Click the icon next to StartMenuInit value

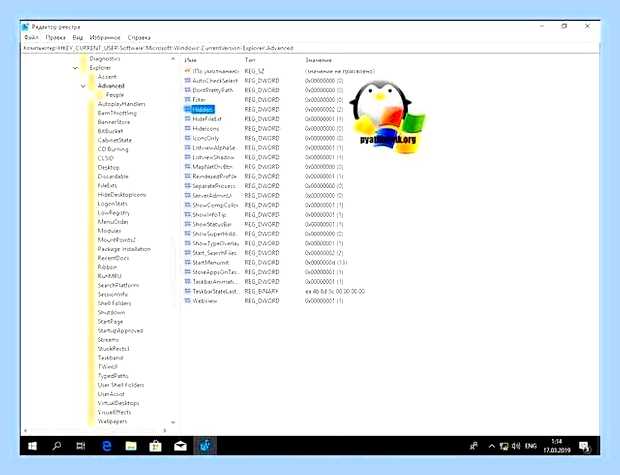point(188,262)
